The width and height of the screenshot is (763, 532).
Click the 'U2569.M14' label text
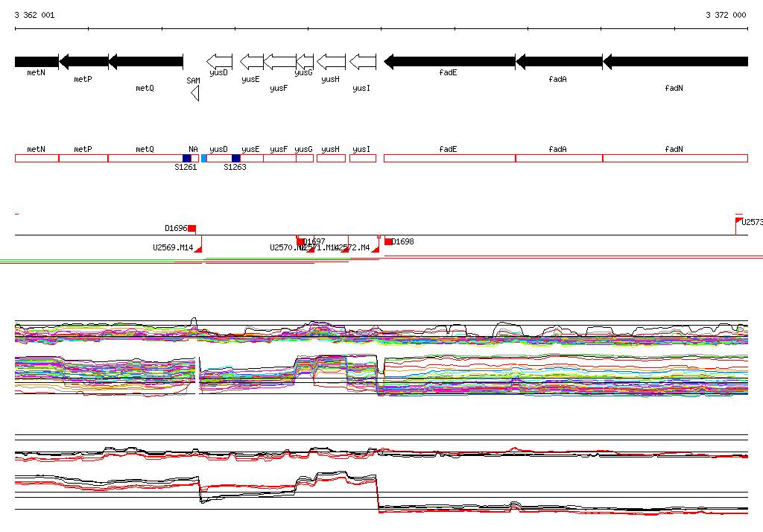[173, 248]
